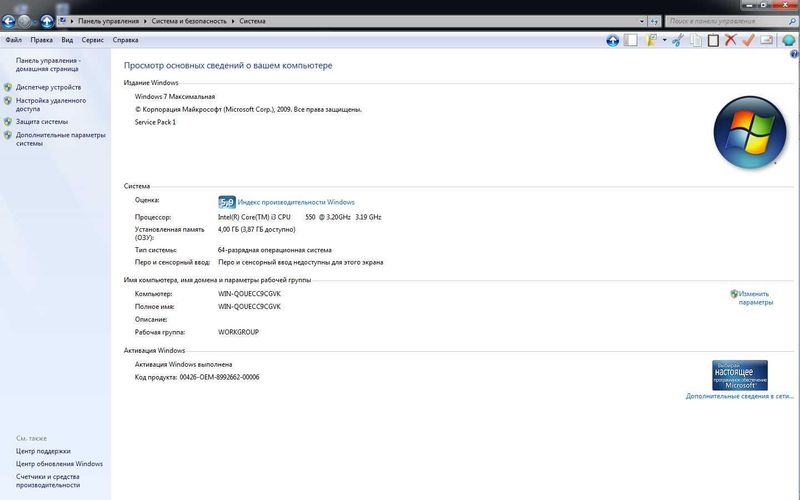Click the control panel icon in address bar
Screen dimensions: 800x500
point(63,21)
